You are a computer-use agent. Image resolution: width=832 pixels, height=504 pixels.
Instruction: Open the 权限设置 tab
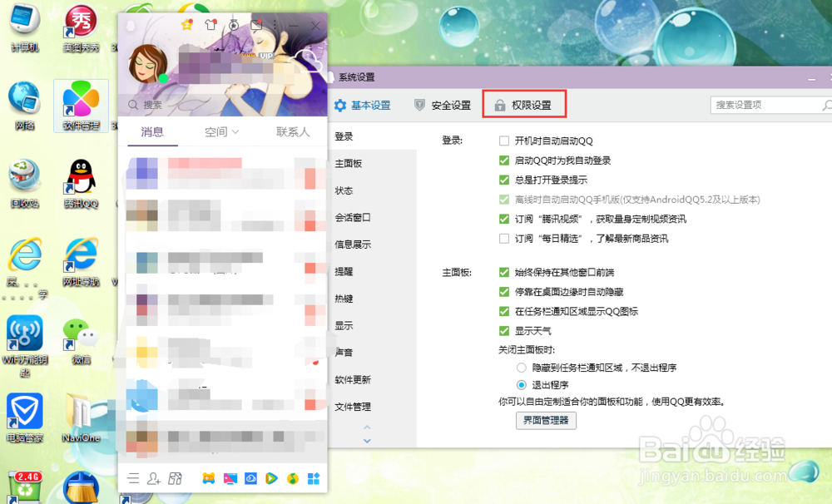pyautogui.click(x=523, y=105)
